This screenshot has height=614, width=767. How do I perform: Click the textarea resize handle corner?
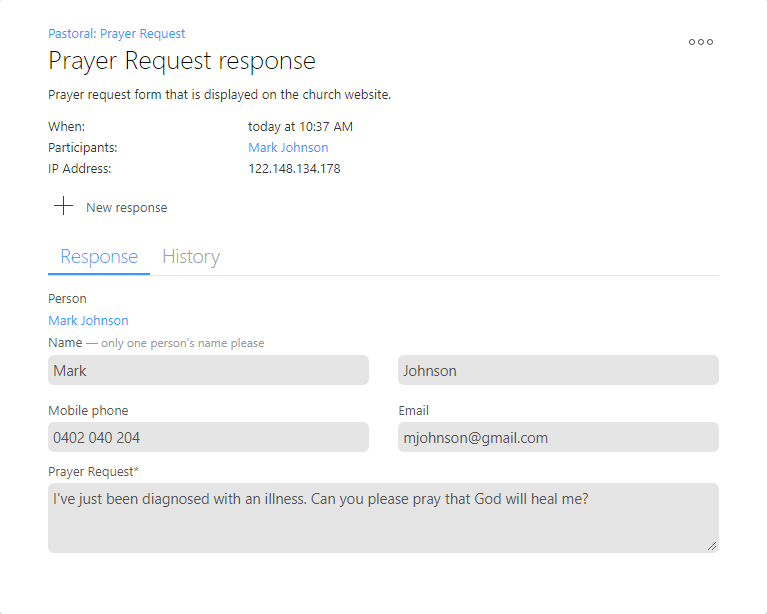click(x=712, y=546)
